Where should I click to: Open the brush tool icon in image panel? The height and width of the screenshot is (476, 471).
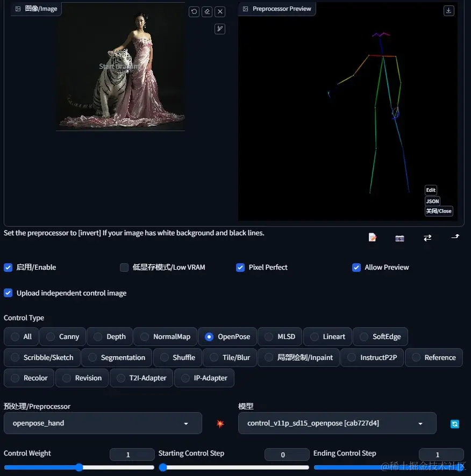tap(220, 29)
